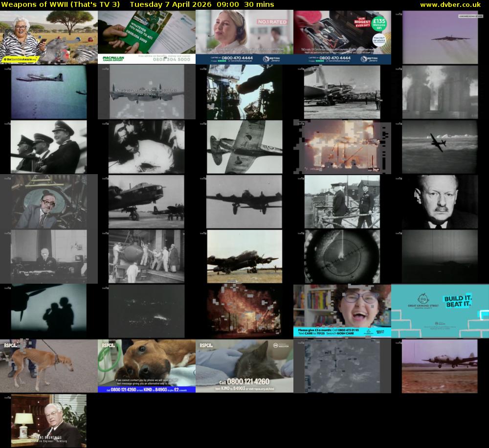
Task: Click the British Jewellery logo on the watch ad
Action: [369, 59]
